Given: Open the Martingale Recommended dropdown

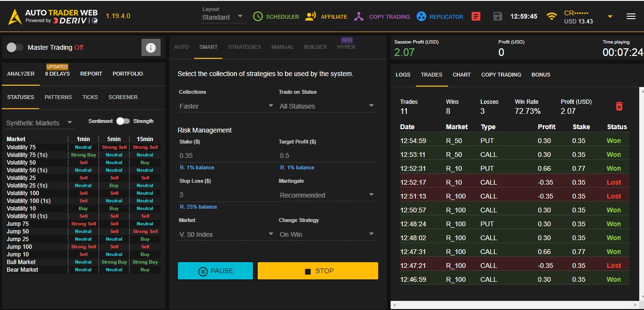Looking at the screenshot, I should (x=327, y=195).
